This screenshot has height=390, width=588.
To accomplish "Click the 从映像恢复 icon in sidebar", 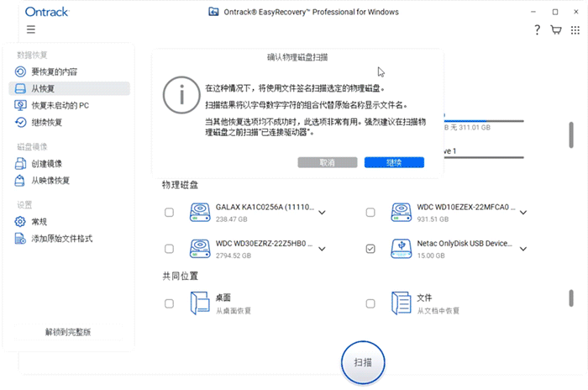I will (x=20, y=181).
